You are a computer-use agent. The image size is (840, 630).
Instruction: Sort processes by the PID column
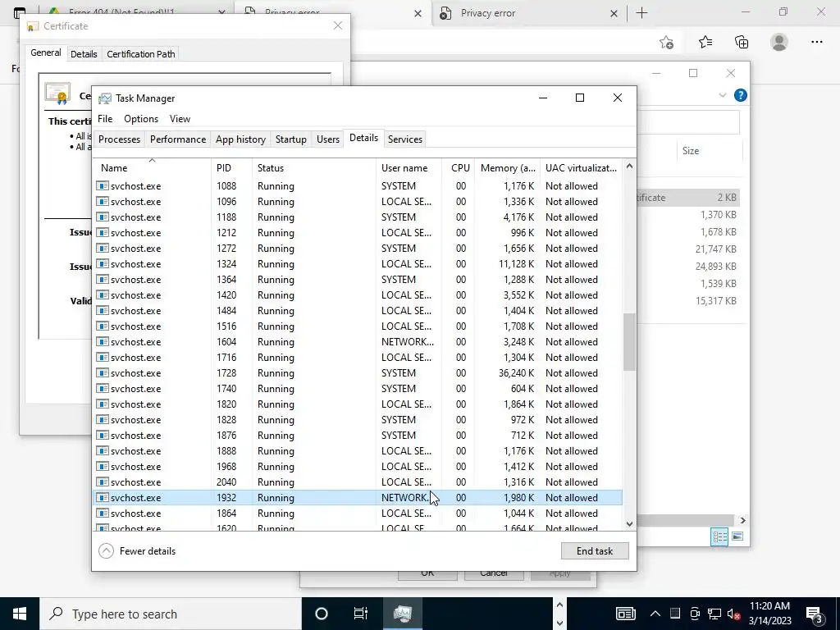click(231, 167)
